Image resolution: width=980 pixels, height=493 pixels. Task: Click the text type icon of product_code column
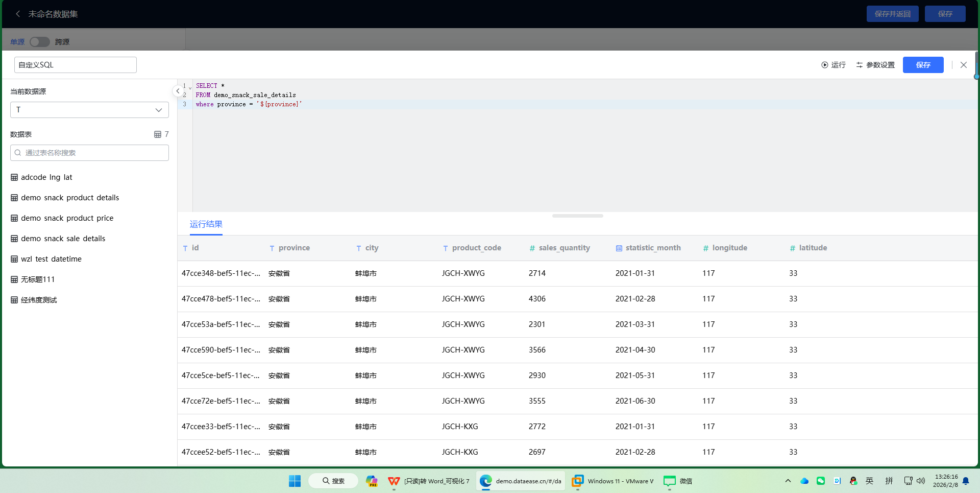tap(446, 248)
